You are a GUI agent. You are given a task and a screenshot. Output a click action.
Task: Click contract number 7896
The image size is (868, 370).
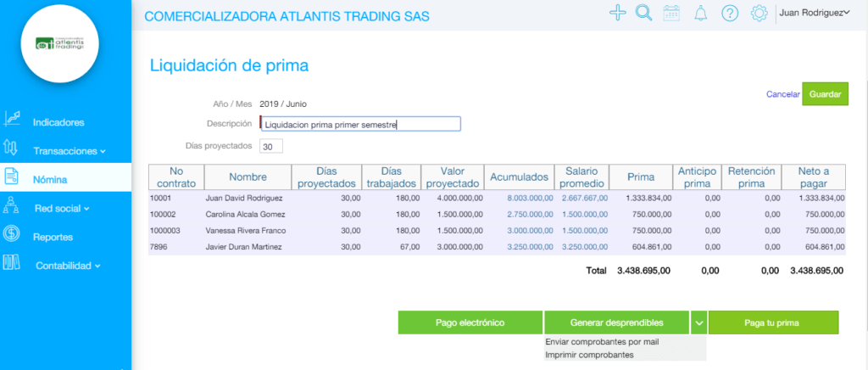158,247
